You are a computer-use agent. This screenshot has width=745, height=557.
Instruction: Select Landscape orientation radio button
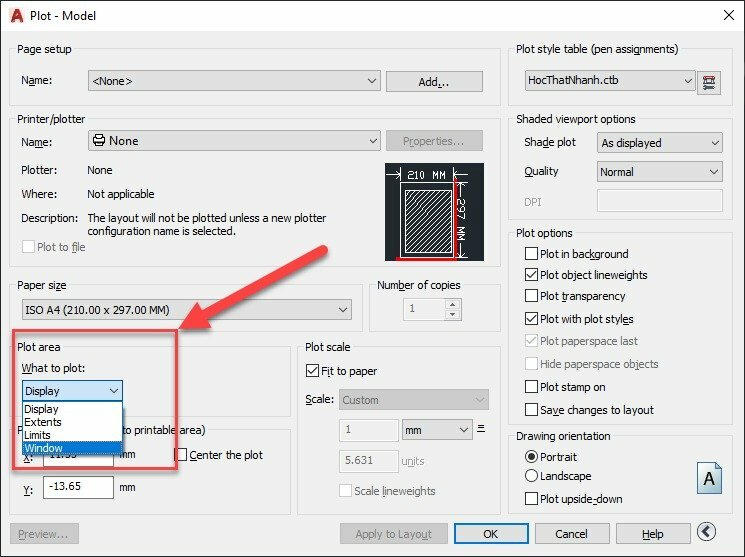coord(531,476)
